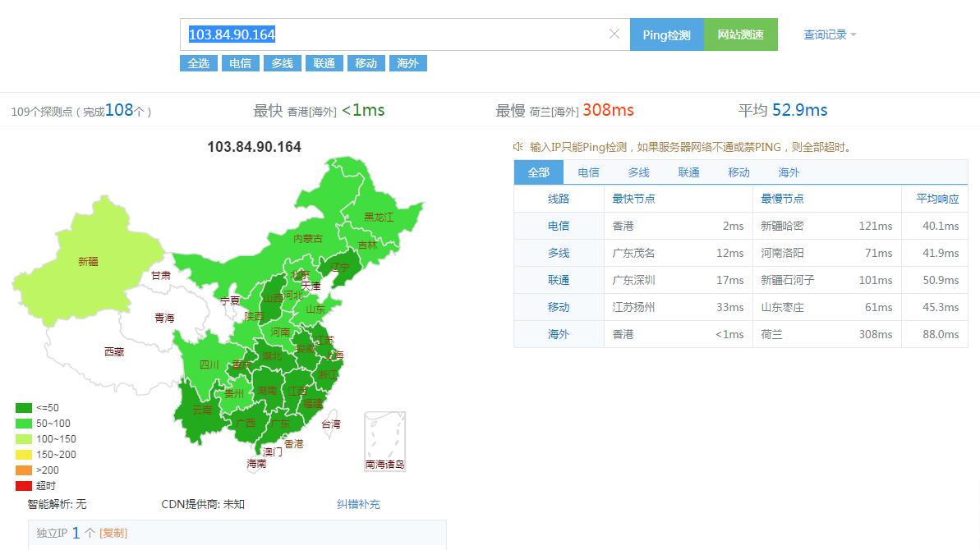Click the 纠错补充 link
980x550 pixels.
(x=359, y=504)
